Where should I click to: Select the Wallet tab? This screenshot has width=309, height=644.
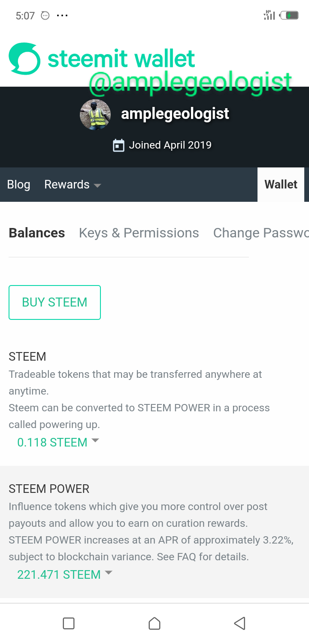pos(281,185)
